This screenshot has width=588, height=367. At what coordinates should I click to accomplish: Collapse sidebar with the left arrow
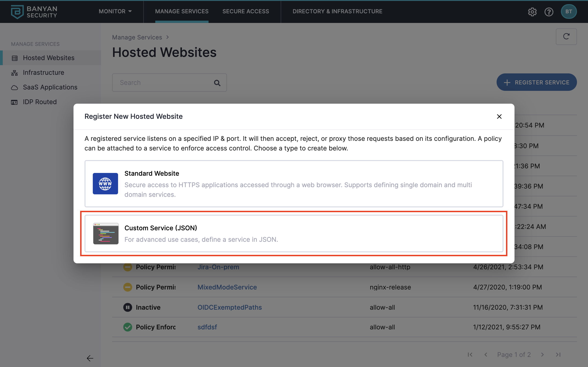pos(90,358)
